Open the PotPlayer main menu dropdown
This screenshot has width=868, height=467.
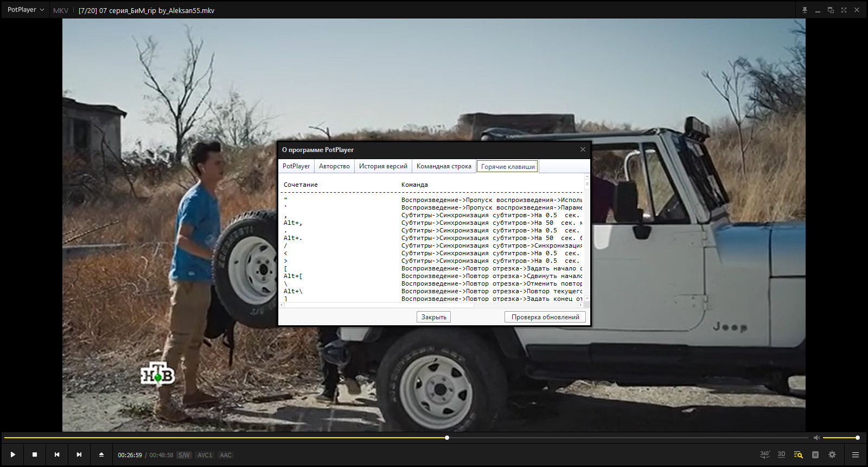[25, 10]
